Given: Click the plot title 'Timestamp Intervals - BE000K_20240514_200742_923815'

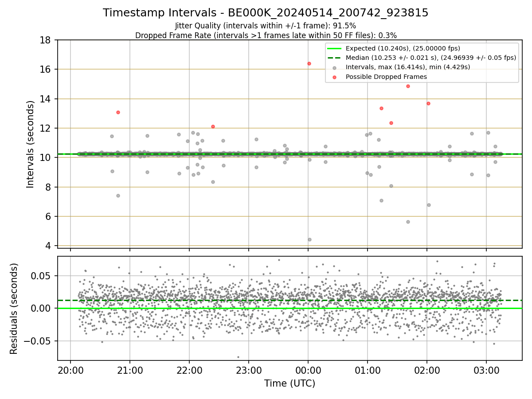Looking at the screenshot, I should pos(266,13).
